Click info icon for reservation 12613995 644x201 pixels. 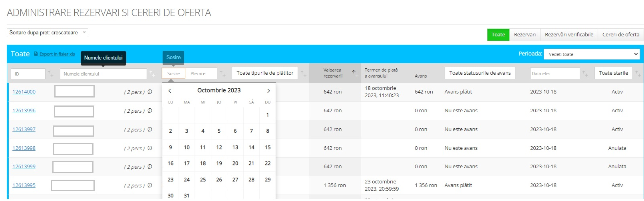point(150,185)
